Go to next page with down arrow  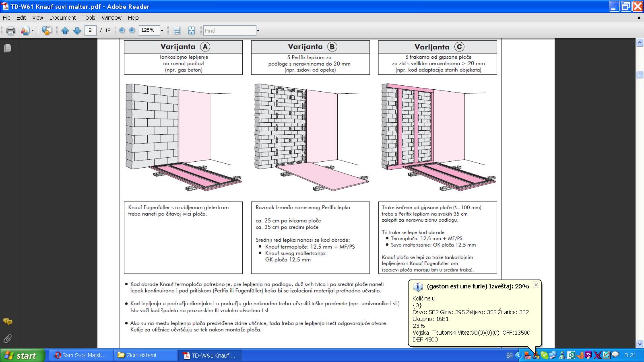click(77, 31)
